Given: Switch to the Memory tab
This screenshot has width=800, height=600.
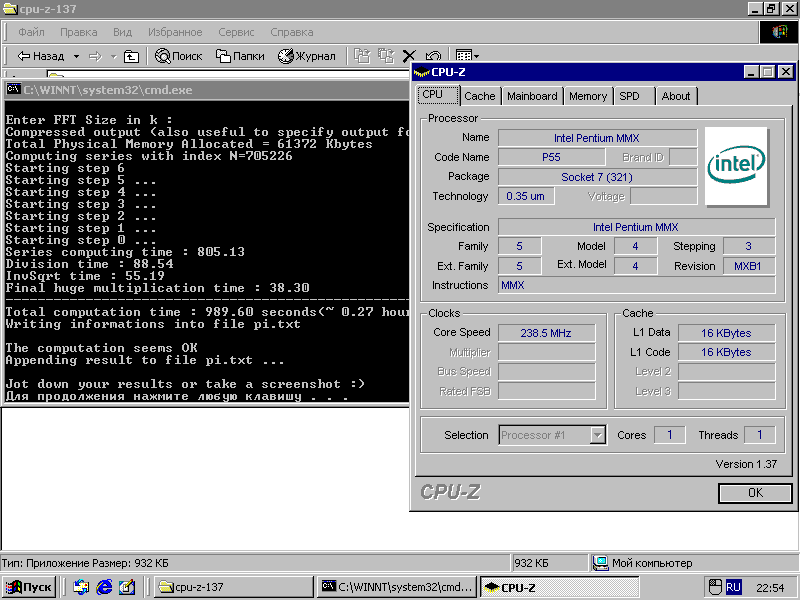Looking at the screenshot, I should [x=588, y=96].
